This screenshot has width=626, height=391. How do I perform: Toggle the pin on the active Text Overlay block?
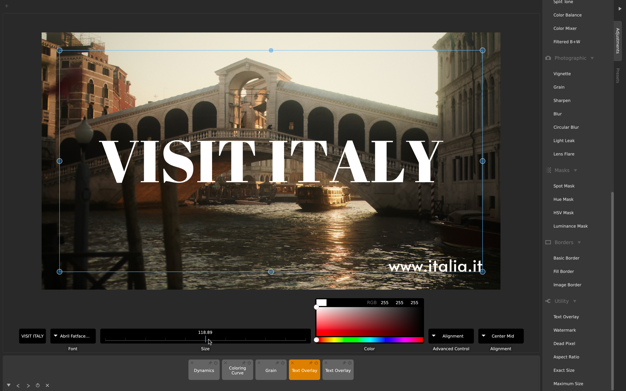point(311,363)
